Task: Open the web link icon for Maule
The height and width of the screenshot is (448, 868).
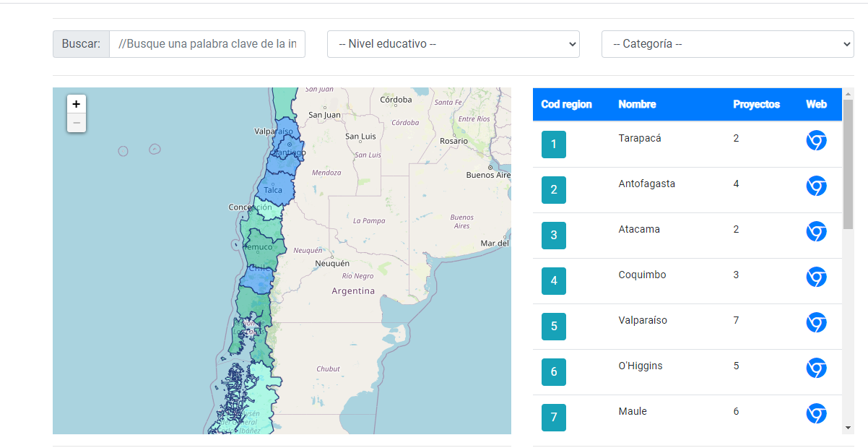Action: (x=816, y=413)
